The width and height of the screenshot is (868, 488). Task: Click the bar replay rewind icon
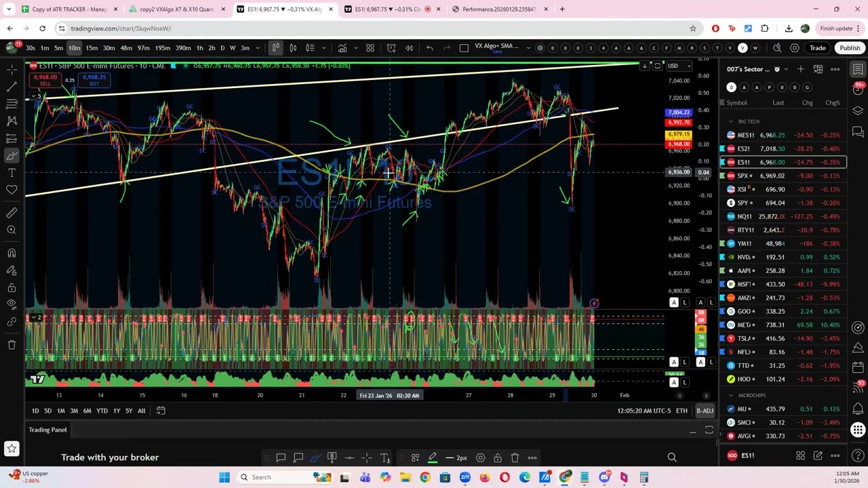(409, 48)
